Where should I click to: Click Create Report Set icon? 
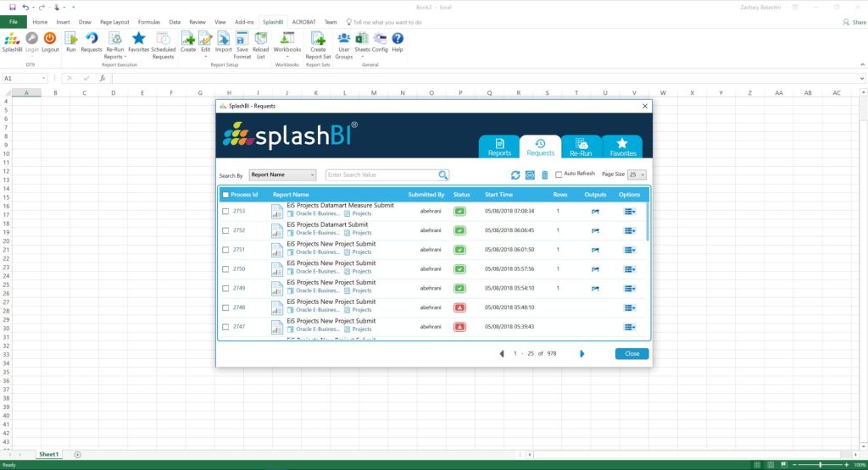(x=318, y=38)
